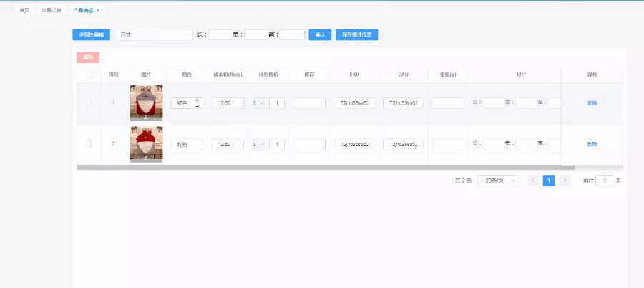Image resolution: width=644 pixels, height=288 pixels.
Task: Switch to the 首页 tab
Action: (24, 10)
